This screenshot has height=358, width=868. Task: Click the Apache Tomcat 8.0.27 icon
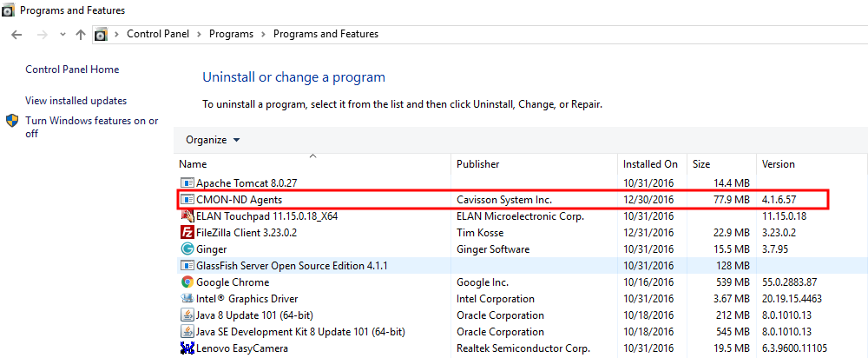[x=187, y=182]
